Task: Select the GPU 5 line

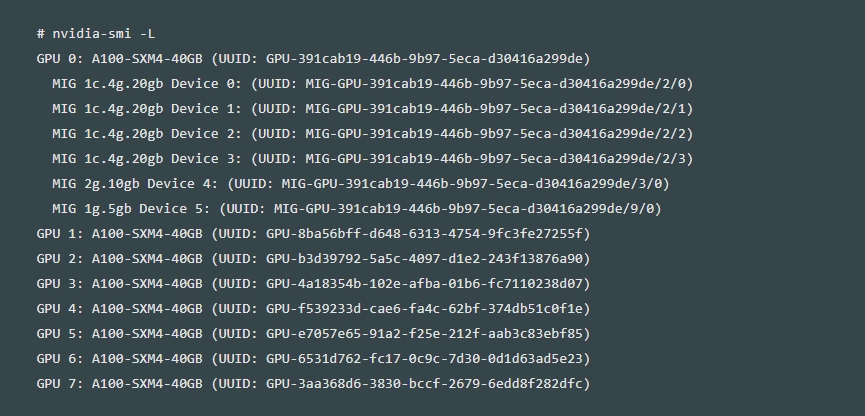Action: click(x=313, y=334)
